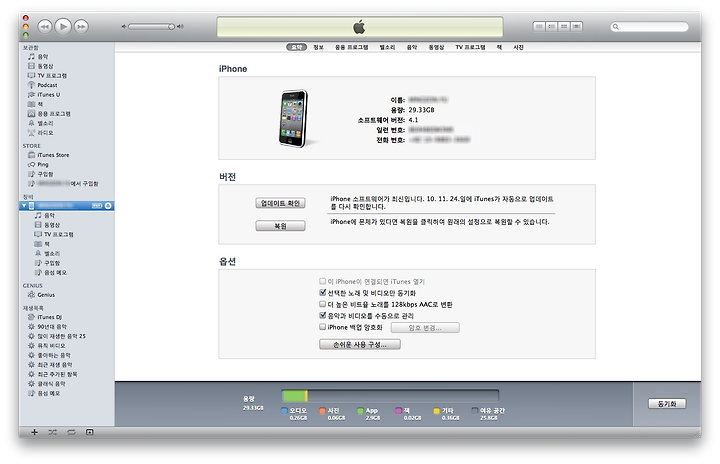Switch to list view
Viewport: 720px width, 464px height.
[539, 27]
